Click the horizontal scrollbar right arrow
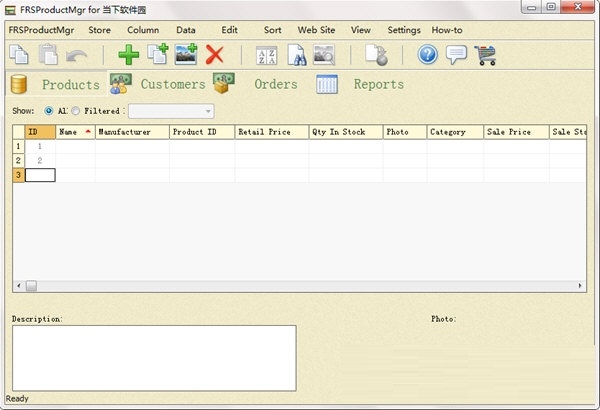Image resolution: width=600 pixels, height=410 pixels. 581,285
